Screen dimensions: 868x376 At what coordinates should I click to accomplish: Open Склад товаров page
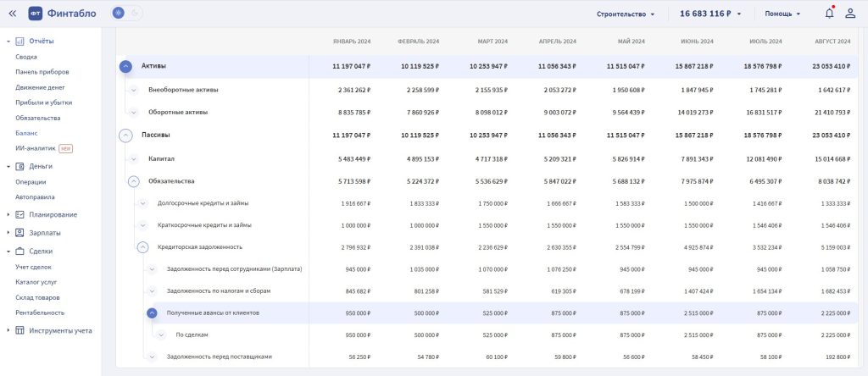[x=37, y=297]
